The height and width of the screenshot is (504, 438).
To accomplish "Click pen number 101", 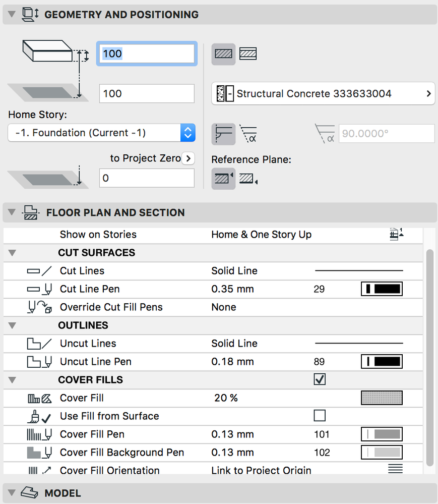I will tap(322, 434).
